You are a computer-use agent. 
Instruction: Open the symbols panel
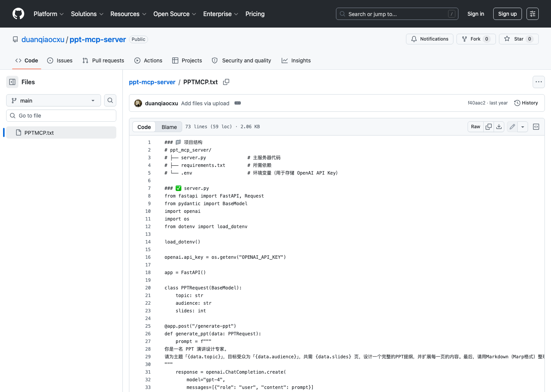pos(536,127)
